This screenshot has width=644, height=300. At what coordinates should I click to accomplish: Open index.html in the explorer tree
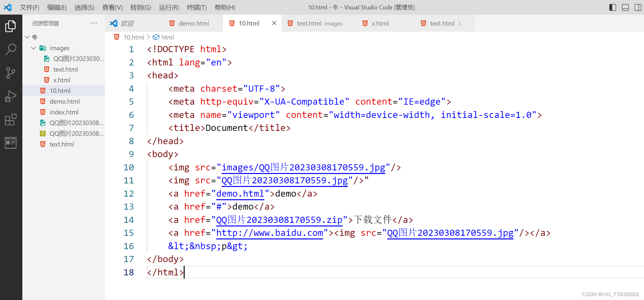(x=63, y=112)
